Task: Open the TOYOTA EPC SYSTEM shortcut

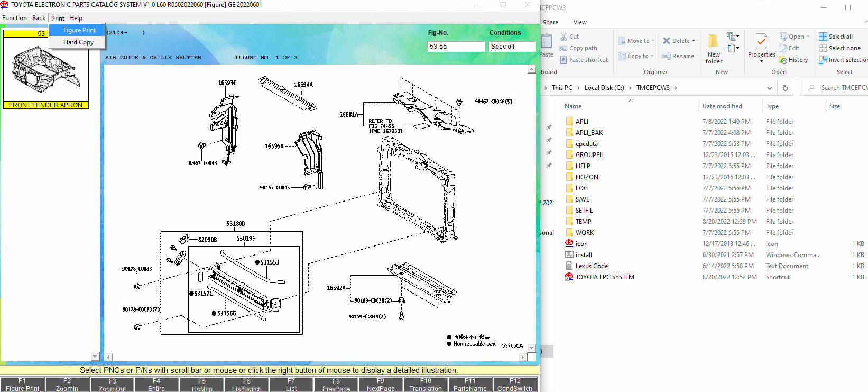Action: (604, 277)
